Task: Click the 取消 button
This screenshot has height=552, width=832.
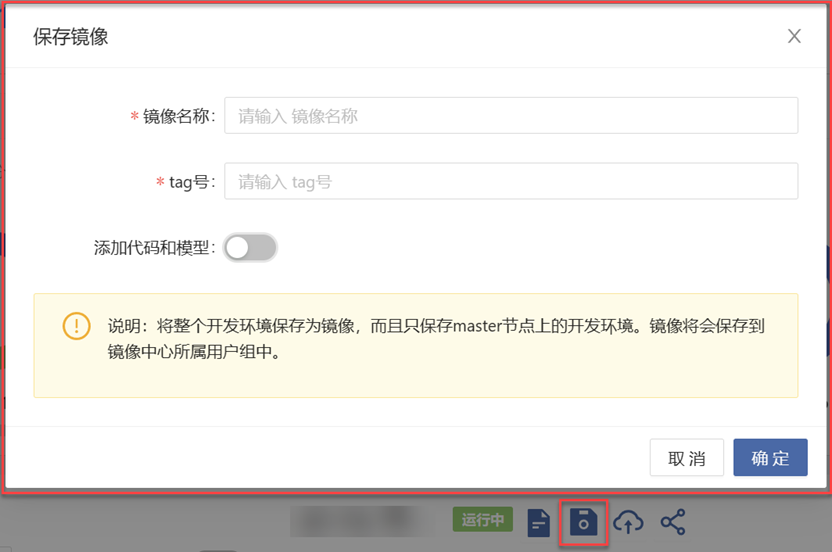Action: pos(687,458)
